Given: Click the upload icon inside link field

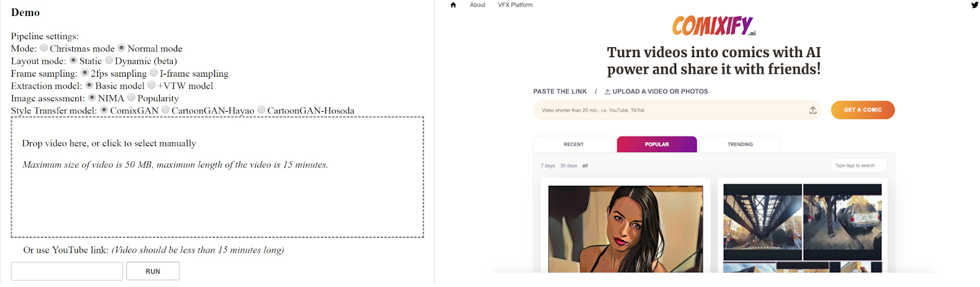Looking at the screenshot, I should click(x=813, y=110).
